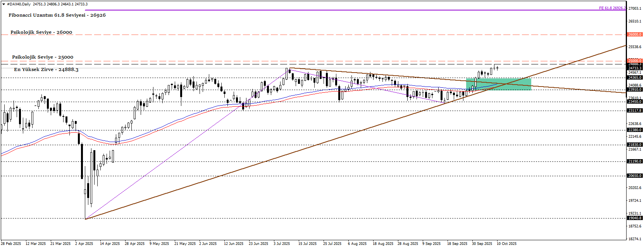Click the 19040.8 price level tag
Viewport: 644px width, 248px height.
pyautogui.click(x=635, y=218)
